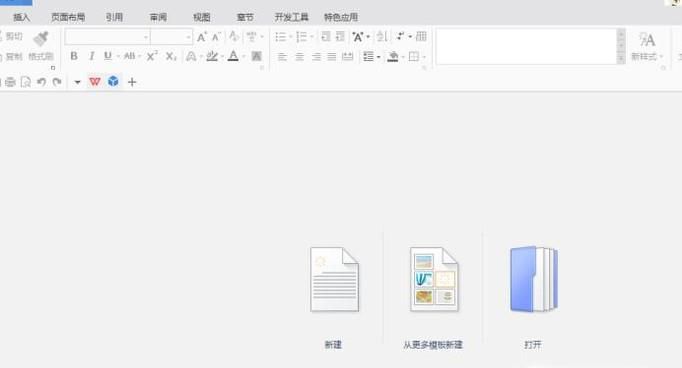Select the text highlight pen icon
The width and height of the screenshot is (682, 368).
tap(212, 56)
